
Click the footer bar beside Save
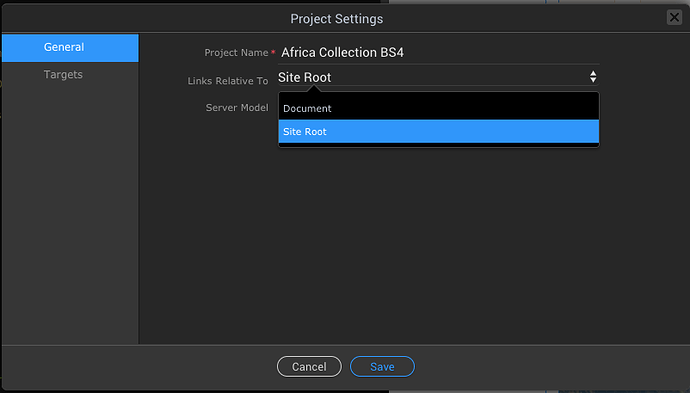(x=550, y=367)
